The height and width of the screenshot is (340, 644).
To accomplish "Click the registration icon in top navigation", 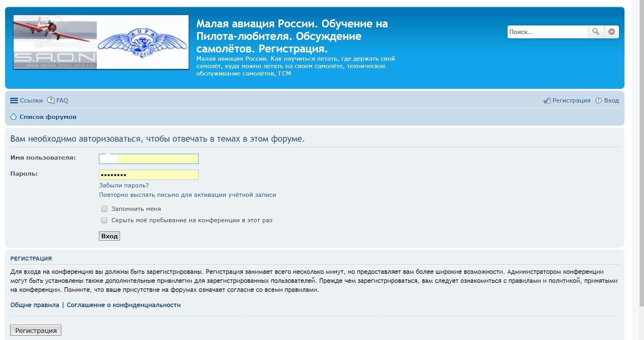I will [547, 101].
